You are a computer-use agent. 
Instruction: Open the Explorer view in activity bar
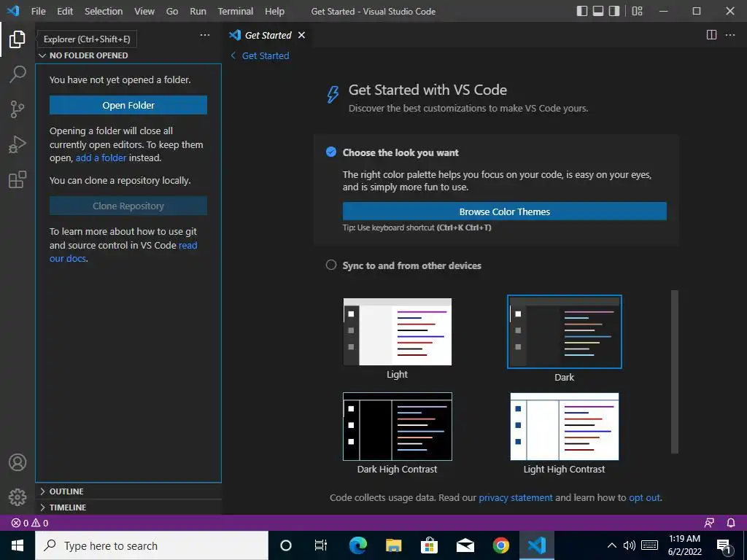[18, 39]
